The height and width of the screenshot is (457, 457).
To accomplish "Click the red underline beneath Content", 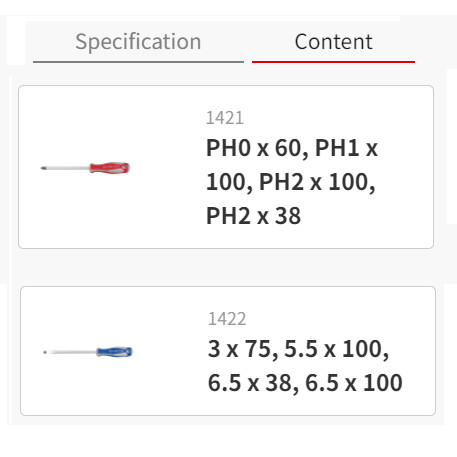I will (333, 62).
